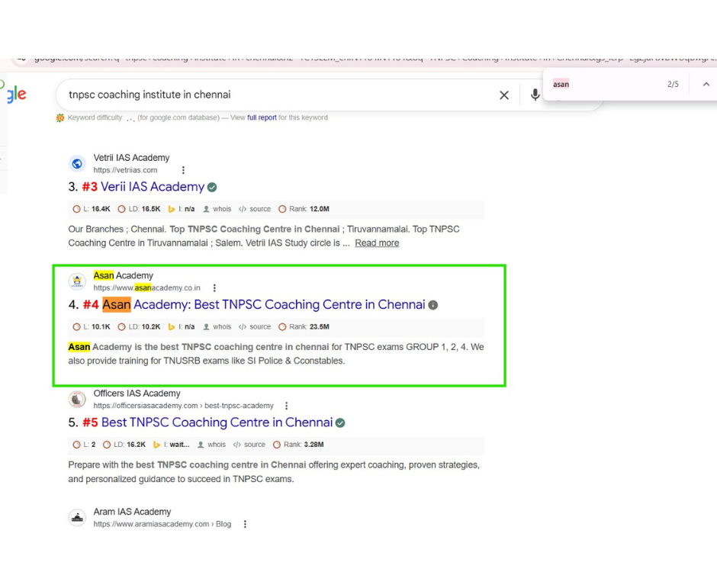
Task: Click Vetrii IAS Academy globe favicon
Action: 77,163
